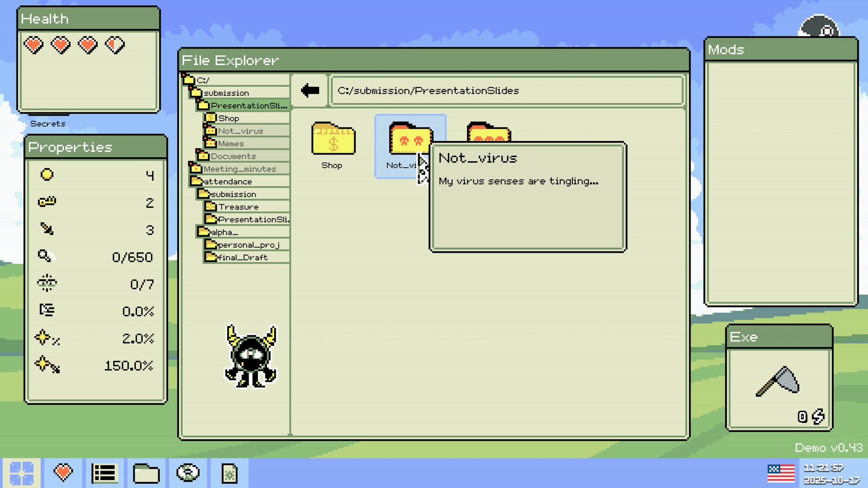Open the Treasure folder in the tree
Screen dimensions: 868x488
[x=238, y=207]
